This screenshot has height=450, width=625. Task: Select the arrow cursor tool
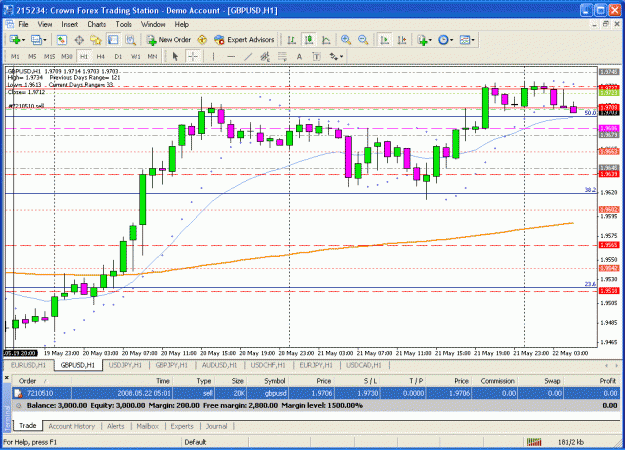tap(175, 57)
